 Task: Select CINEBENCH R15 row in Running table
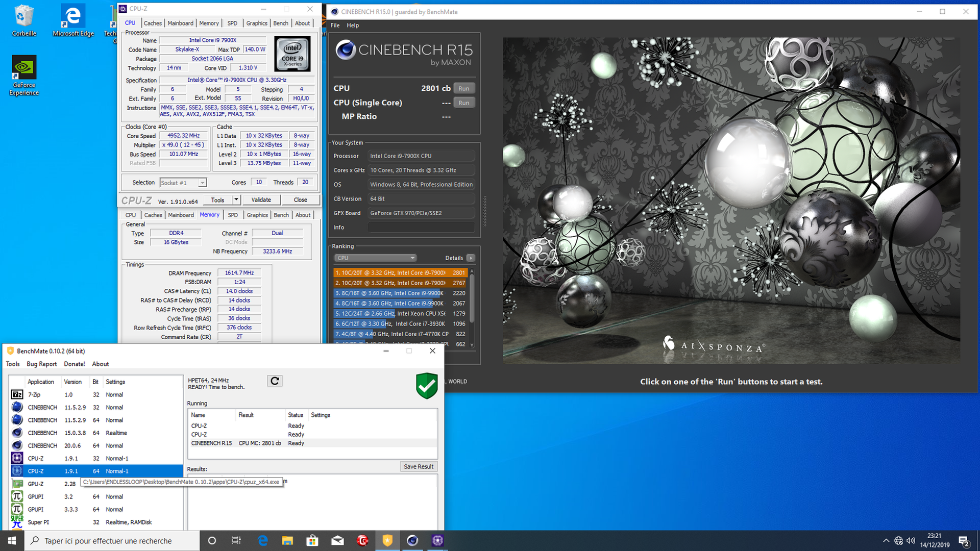[x=312, y=443]
